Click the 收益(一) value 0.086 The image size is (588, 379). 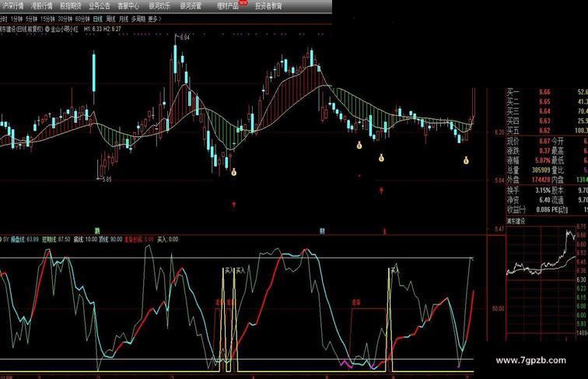coord(544,210)
